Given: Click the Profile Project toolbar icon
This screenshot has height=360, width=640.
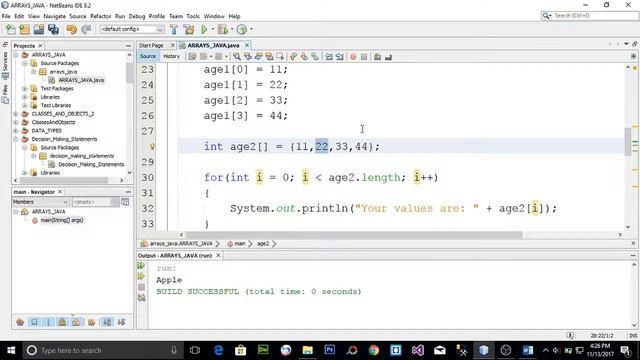Looking at the screenshot, I should coord(242,29).
